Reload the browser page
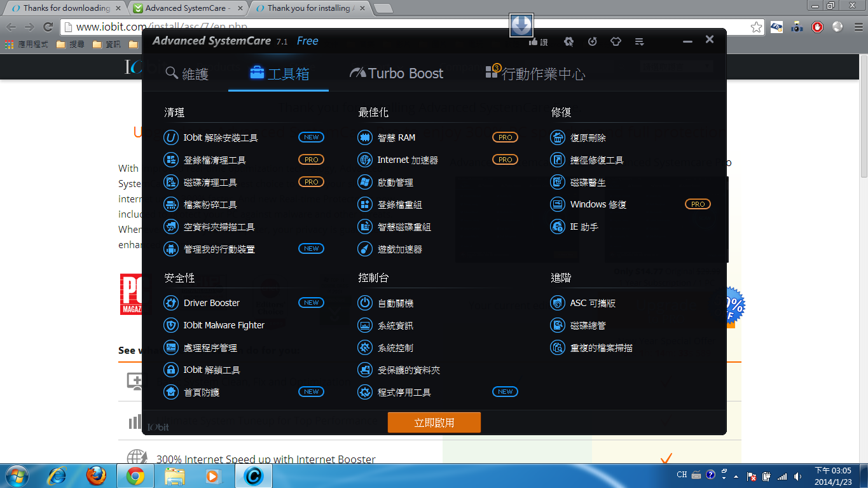The image size is (868, 488). pos(48,27)
